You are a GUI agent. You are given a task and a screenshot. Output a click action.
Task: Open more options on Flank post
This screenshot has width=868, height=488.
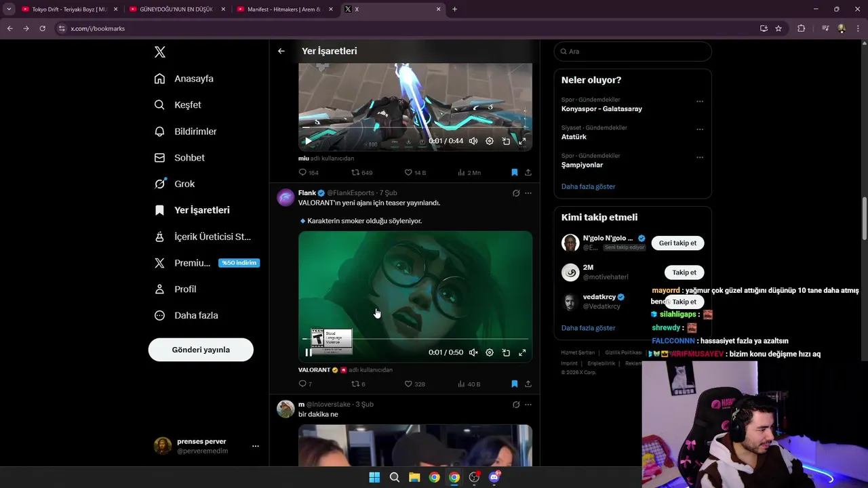[x=528, y=193]
